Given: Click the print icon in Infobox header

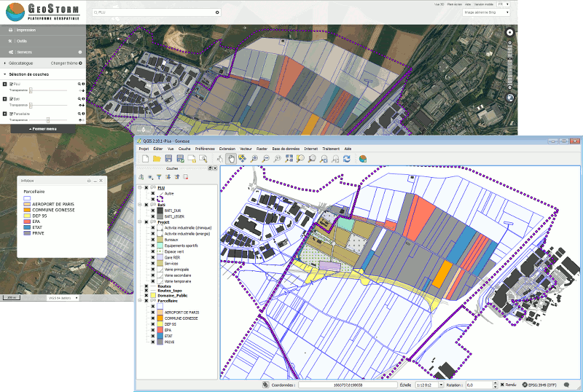Looking at the screenshot, I should coord(89,181).
